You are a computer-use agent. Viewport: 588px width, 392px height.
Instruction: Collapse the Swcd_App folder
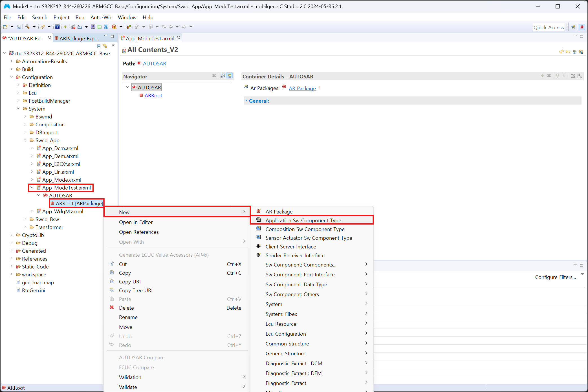(x=25, y=140)
